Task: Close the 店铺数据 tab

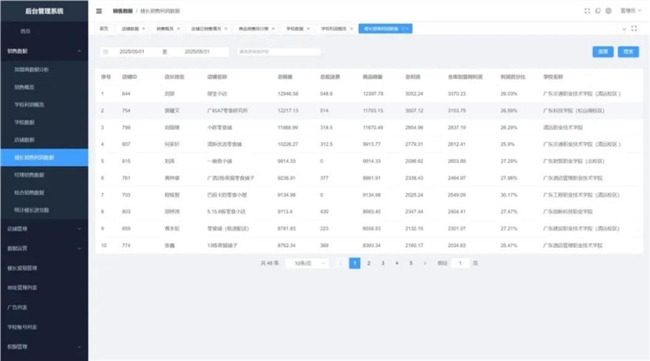Action: tap(143, 29)
